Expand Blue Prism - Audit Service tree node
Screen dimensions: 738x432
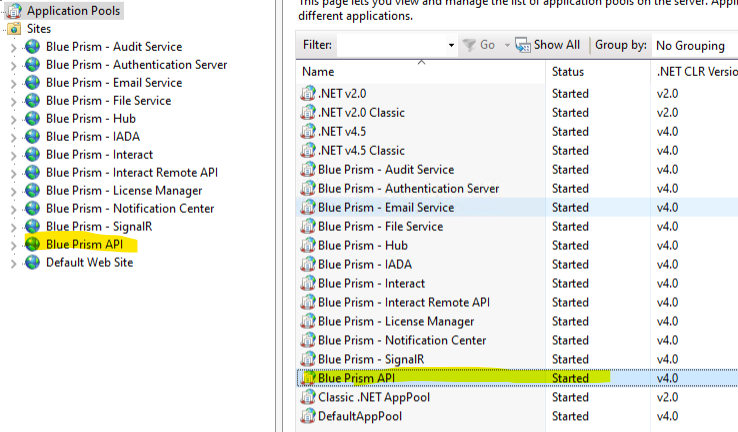pyautogui.click(x=14, y=48)
